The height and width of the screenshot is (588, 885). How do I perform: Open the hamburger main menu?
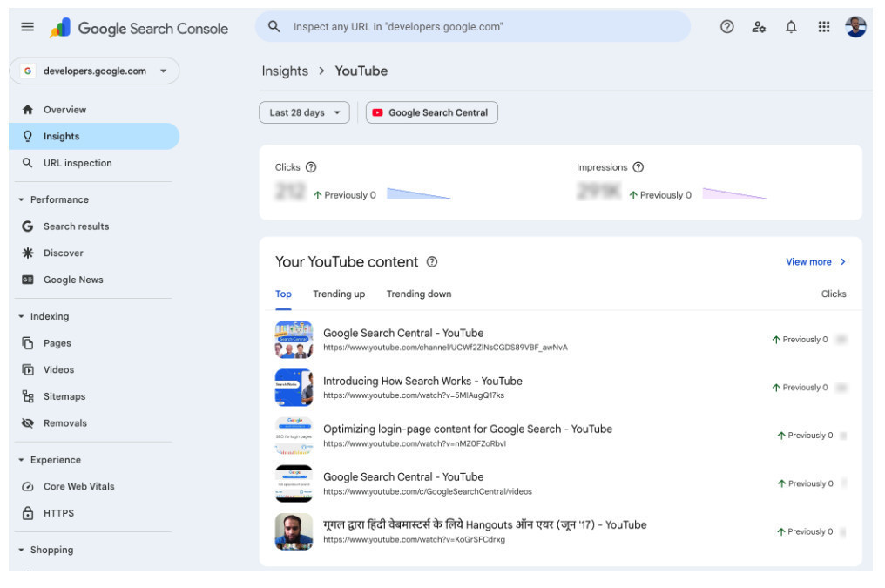point(28,27)
